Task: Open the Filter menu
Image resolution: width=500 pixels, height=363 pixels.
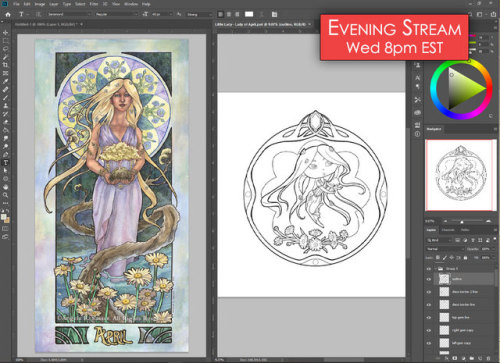Action: click(x=94, y=4)
